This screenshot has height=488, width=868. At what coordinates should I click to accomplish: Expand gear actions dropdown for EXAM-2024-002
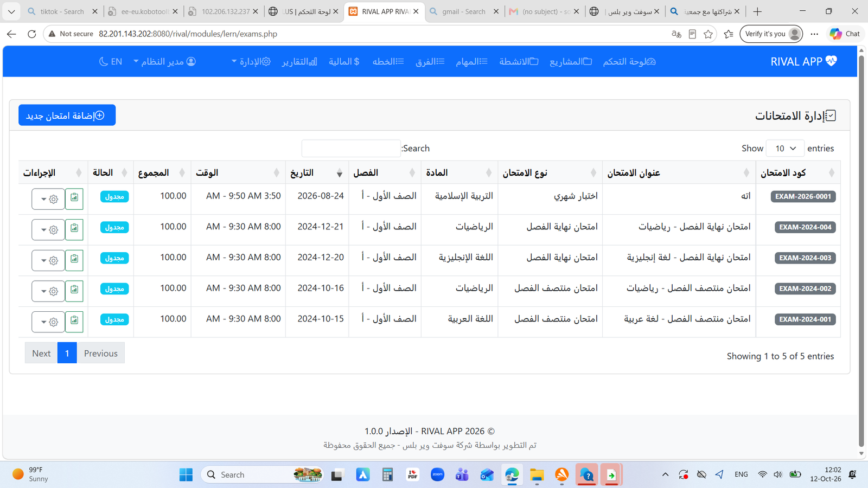pyautogui.click(x=48, y=291)
